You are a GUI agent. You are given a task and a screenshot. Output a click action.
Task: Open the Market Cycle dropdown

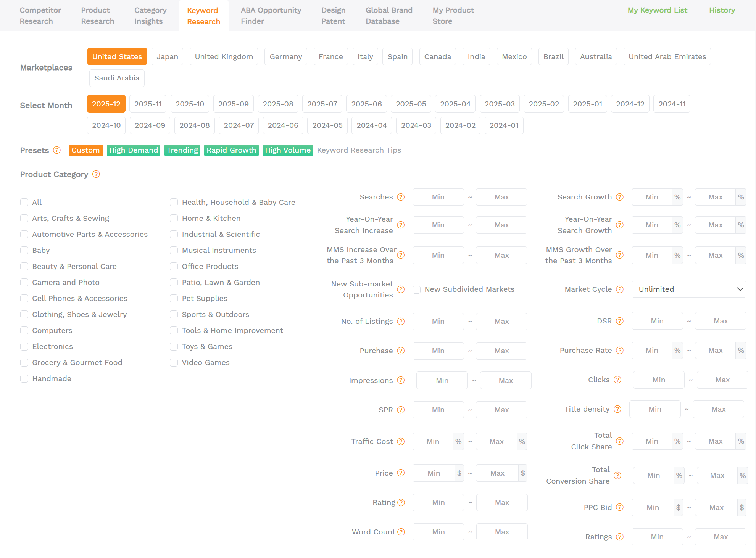coord(688,289)
